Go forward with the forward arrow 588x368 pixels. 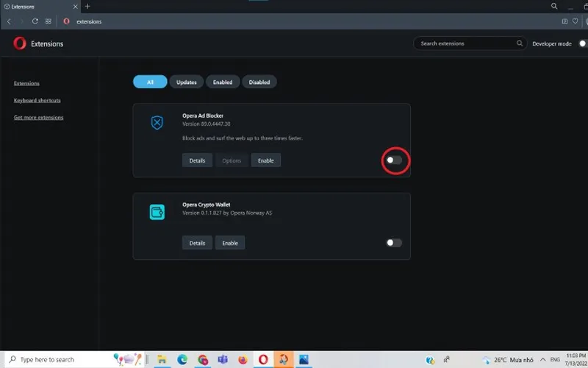click(22, 21)
